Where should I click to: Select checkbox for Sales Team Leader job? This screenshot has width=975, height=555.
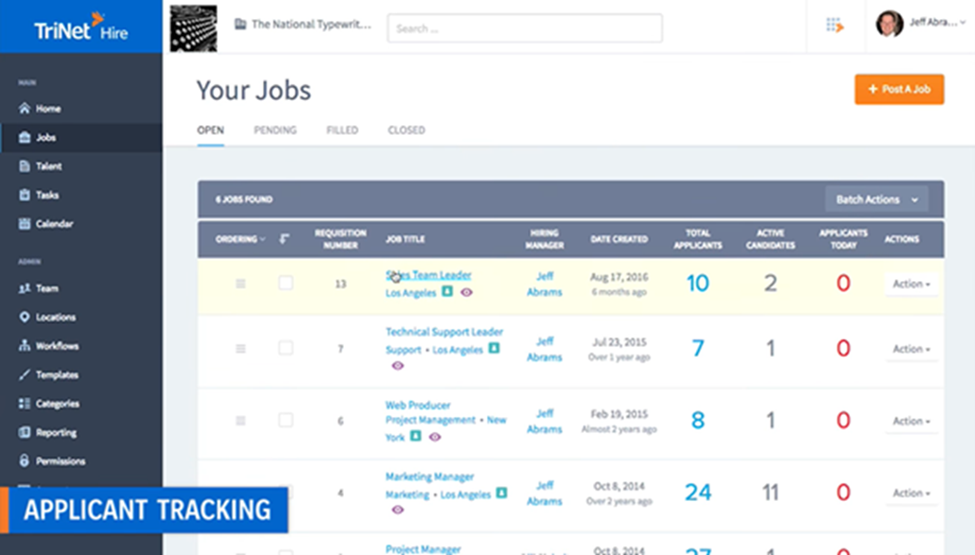(x=285, y=283)
